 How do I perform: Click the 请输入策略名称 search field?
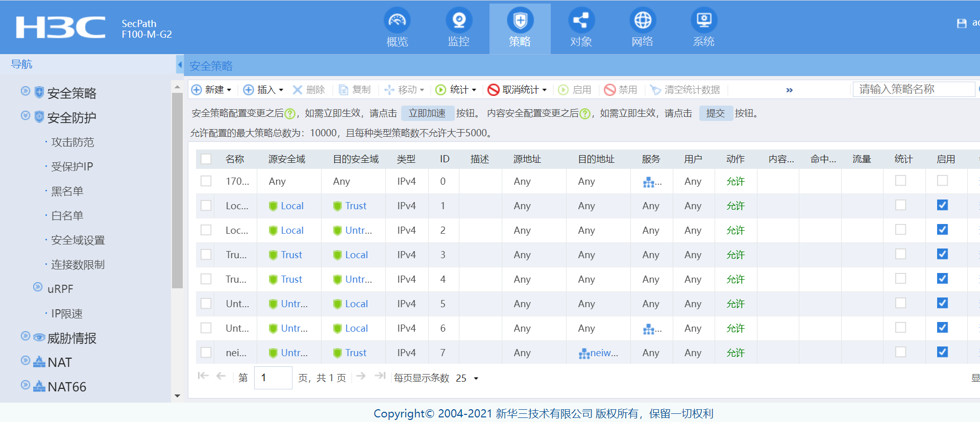[913, 89]
